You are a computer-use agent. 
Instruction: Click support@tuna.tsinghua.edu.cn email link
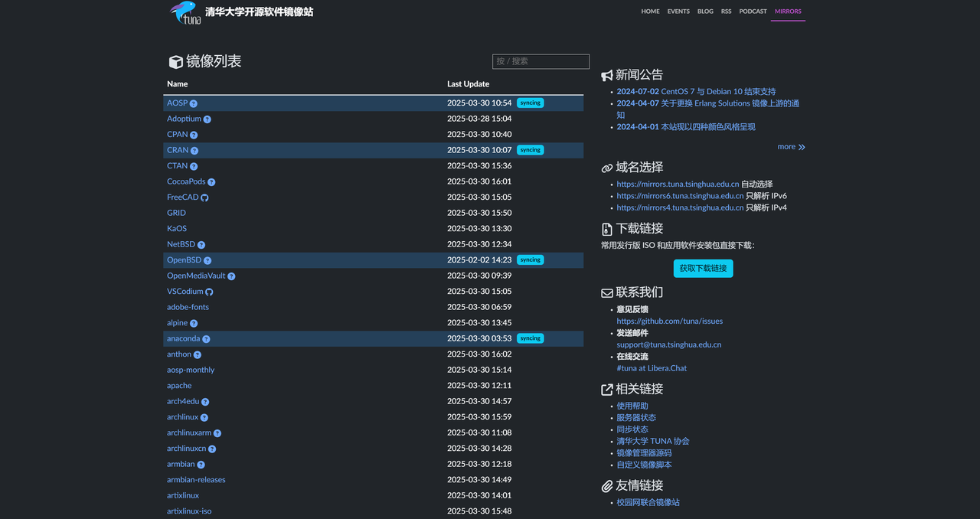pyautogui.click(x=669, y=344)
